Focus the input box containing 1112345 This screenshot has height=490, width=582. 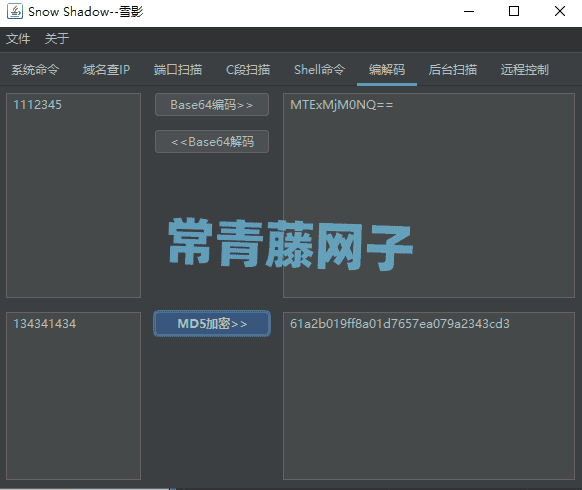point(73,195)
